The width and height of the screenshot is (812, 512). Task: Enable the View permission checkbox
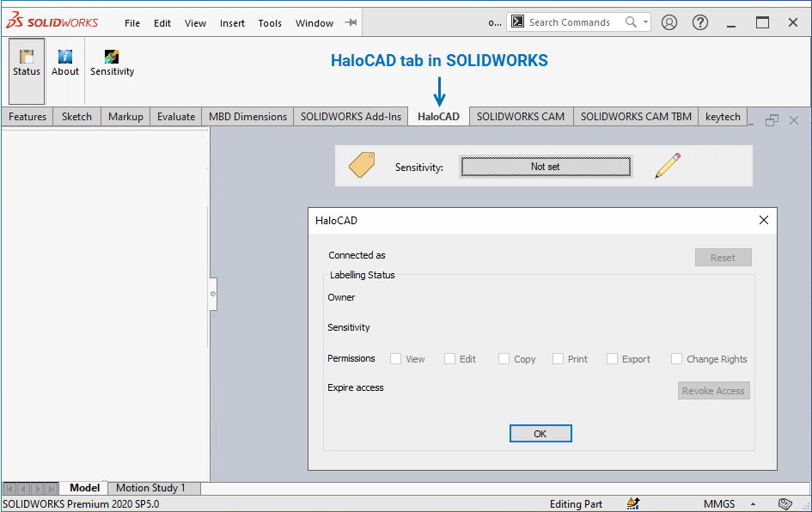coord(396,359)
